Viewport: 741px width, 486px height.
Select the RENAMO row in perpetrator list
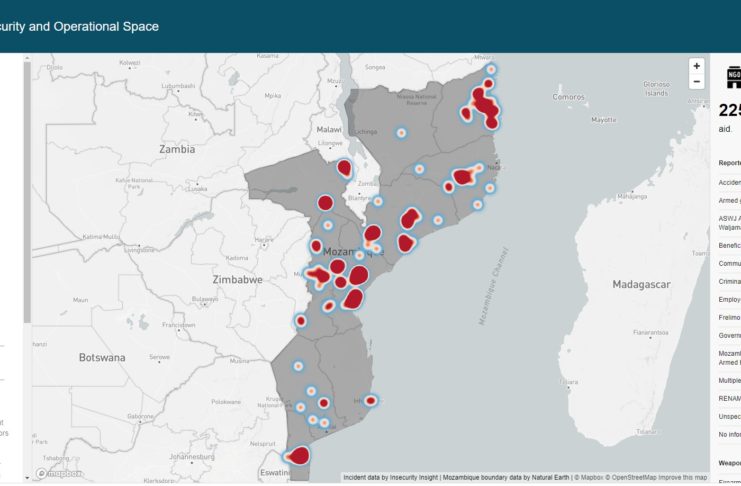tap(729, 397)
